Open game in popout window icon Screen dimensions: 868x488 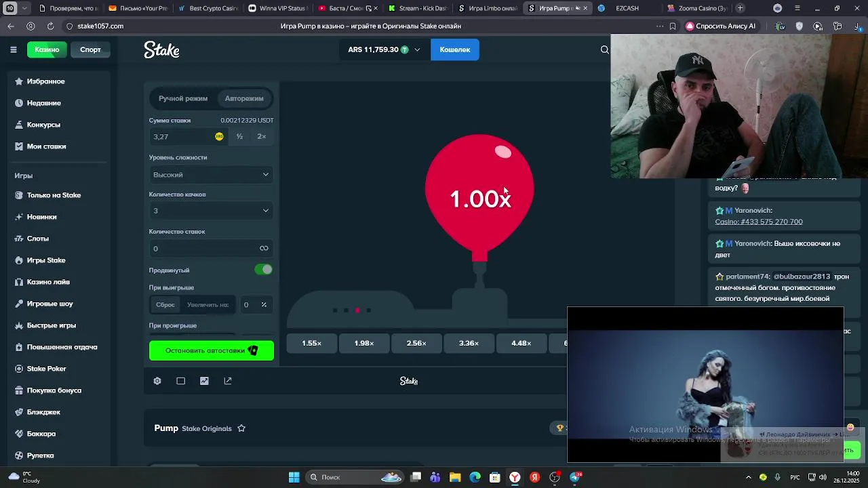pyautogui.click(x=228, y=381)
